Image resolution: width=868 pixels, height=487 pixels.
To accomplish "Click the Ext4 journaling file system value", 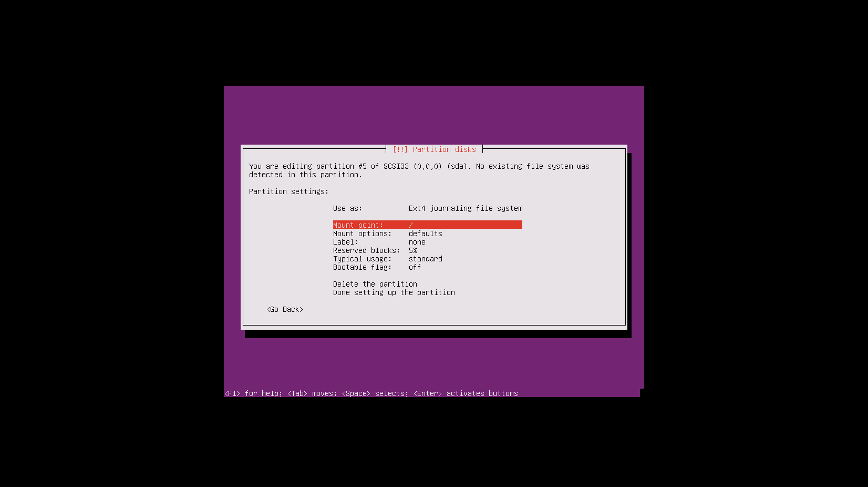I will [466, 208].
